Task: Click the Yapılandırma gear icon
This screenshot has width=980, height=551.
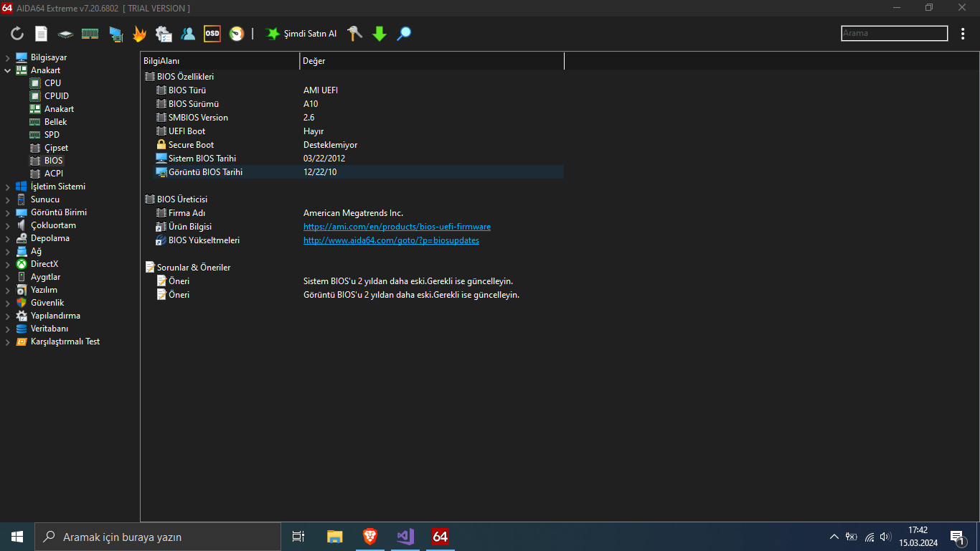Action: pos(22,316)
